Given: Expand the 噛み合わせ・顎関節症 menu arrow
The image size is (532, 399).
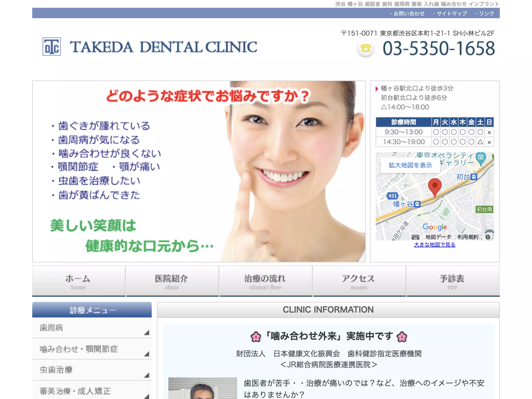Looking at the screenshot, I should (147, 354).
